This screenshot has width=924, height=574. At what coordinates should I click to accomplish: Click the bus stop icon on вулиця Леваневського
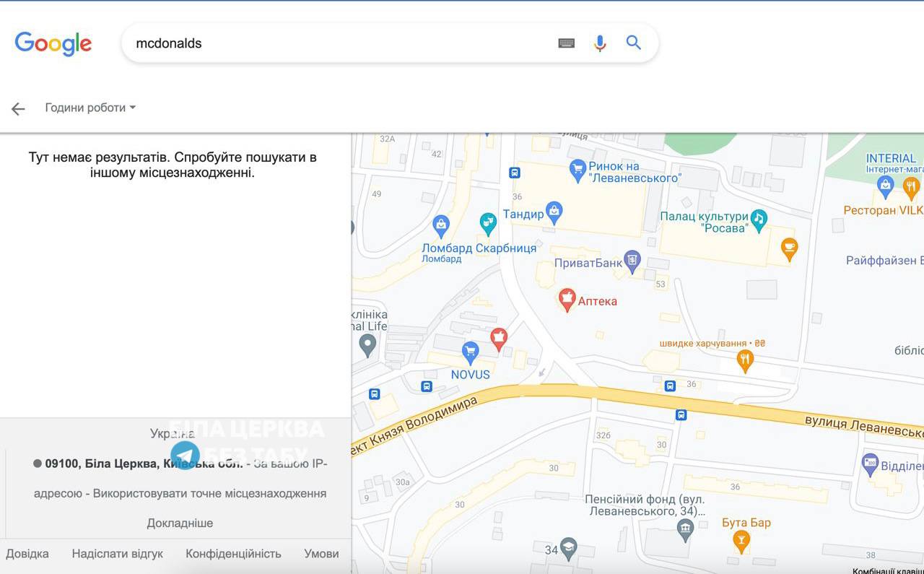click(x=681, y=414)
